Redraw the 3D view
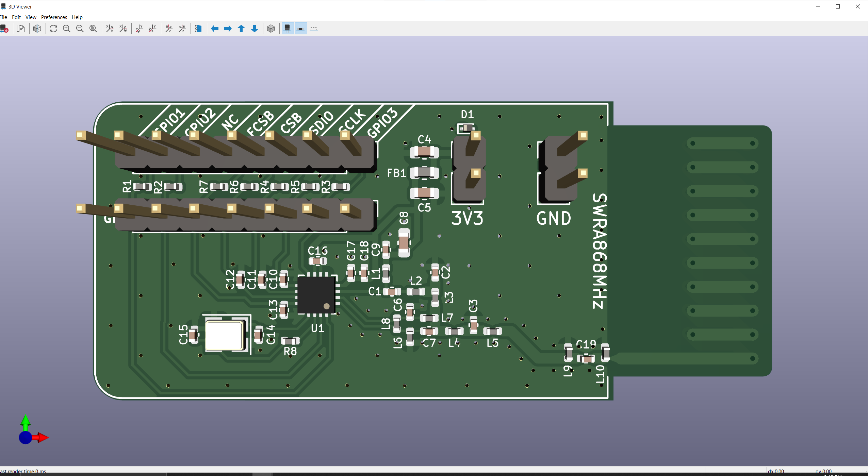This screenshot has width=868, height=476. point(53,29)
